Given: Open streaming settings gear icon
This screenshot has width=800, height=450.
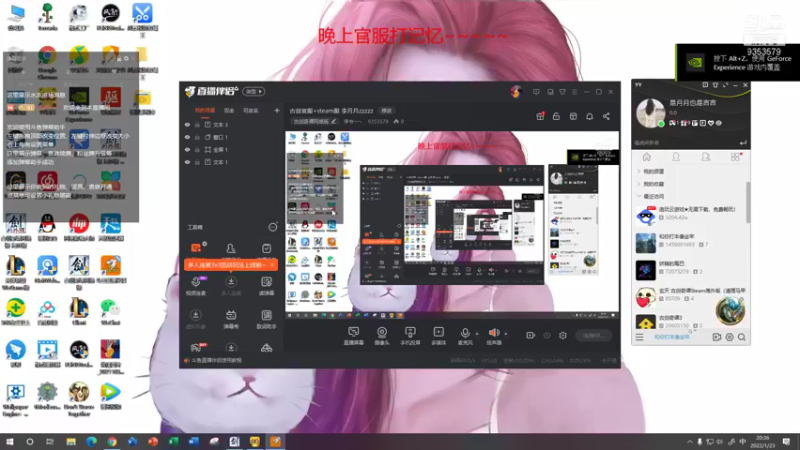Looking at the screenshot, I should click(563, 336).
